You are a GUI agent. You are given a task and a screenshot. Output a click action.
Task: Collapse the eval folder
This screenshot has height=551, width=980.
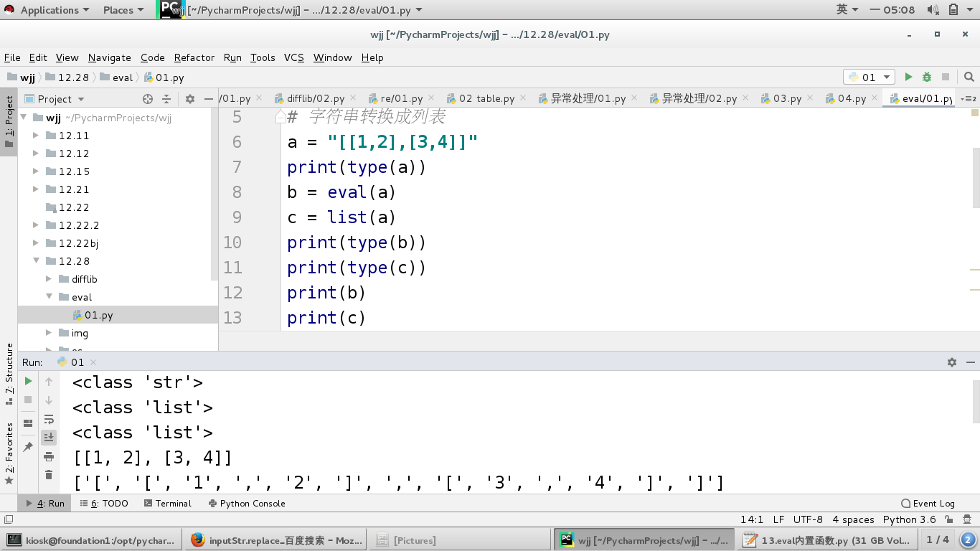[x=49, y=297]
